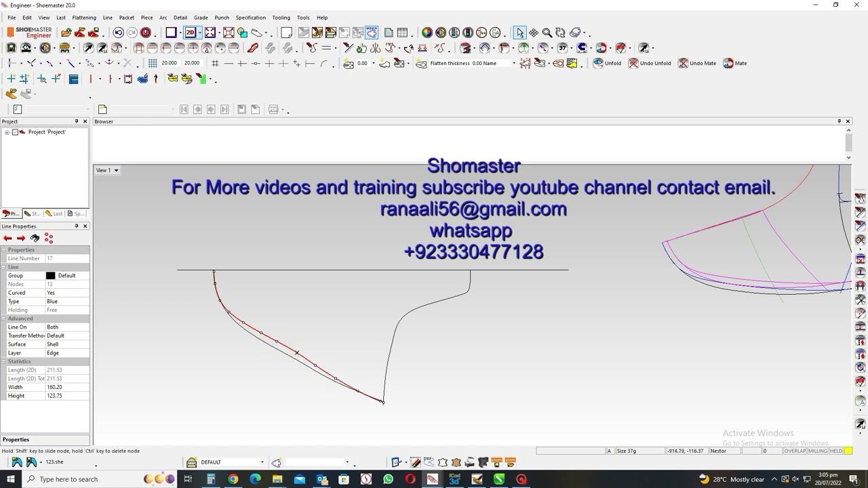This screenshot has width=868, height=488.
Task: Open the Flatten thickness Name dropdown
Action: coord(514,63)
